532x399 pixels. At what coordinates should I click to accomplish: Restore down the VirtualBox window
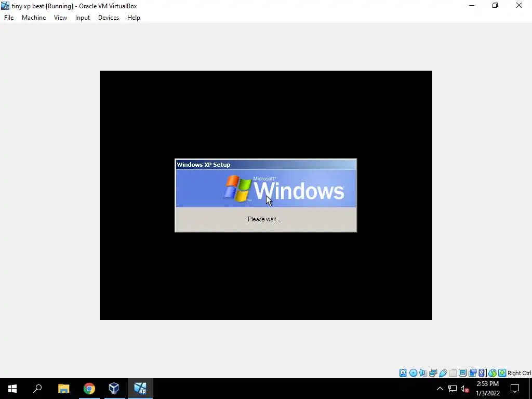point(495,5)
